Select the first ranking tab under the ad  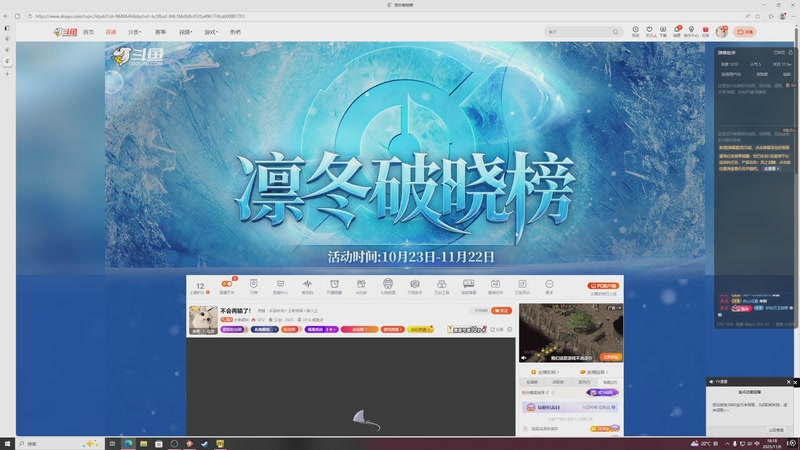pyautogui.click(x=532, y=382)
